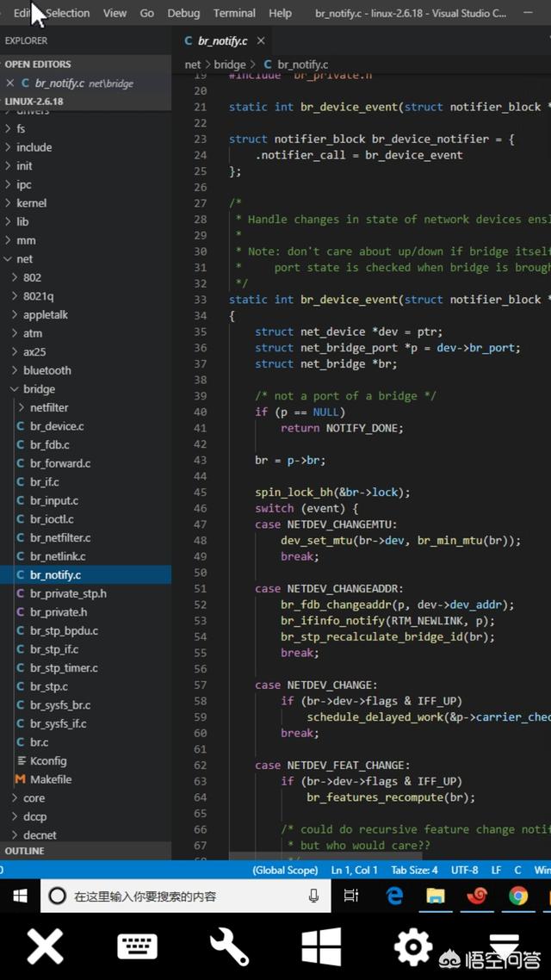Launch Chrome from the taskbar

pyautogui.click(x=518, y=896)
